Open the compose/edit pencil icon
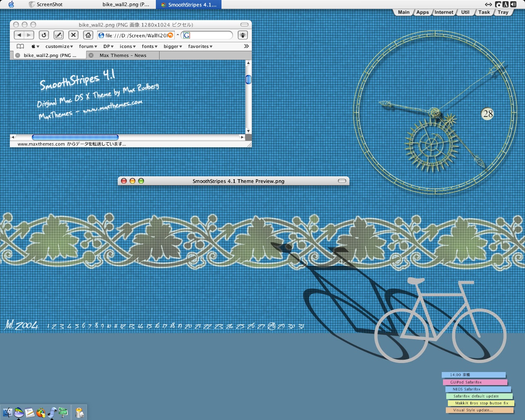The width and height of the screenshot is (525, 420). coord(59,35)
